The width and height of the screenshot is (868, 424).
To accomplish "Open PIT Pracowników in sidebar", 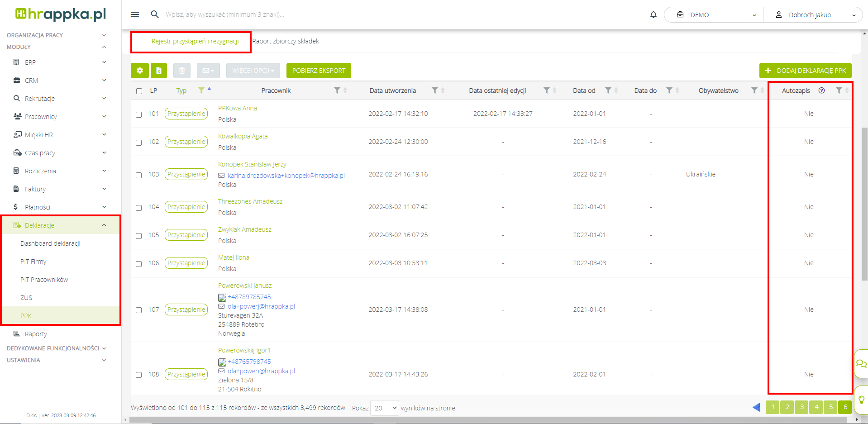I will click(x=44, y=280).
